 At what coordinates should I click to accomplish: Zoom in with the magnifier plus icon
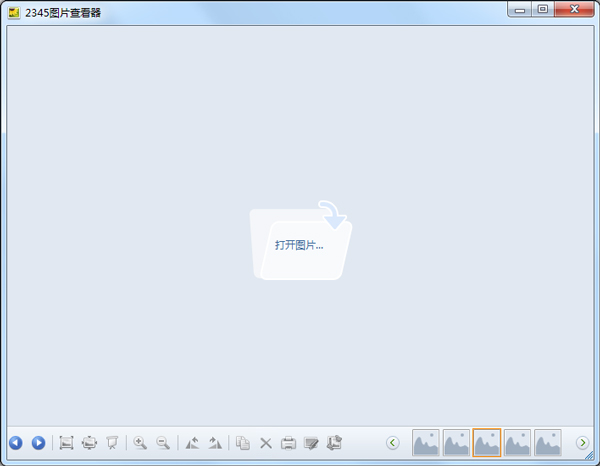point(140,442)
